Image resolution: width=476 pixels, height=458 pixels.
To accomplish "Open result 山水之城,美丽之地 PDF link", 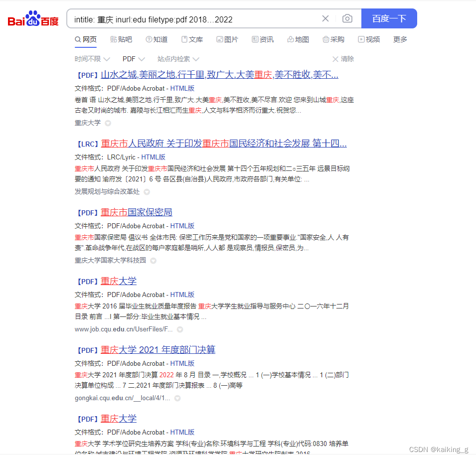I will (219, 75).
